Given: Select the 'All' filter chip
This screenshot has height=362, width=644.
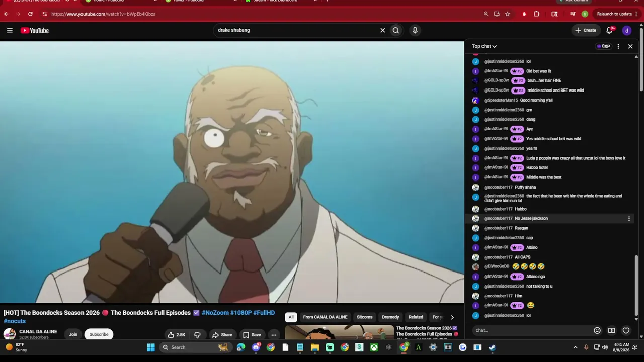Looking at the screenshot, I should tap(291, 317).
